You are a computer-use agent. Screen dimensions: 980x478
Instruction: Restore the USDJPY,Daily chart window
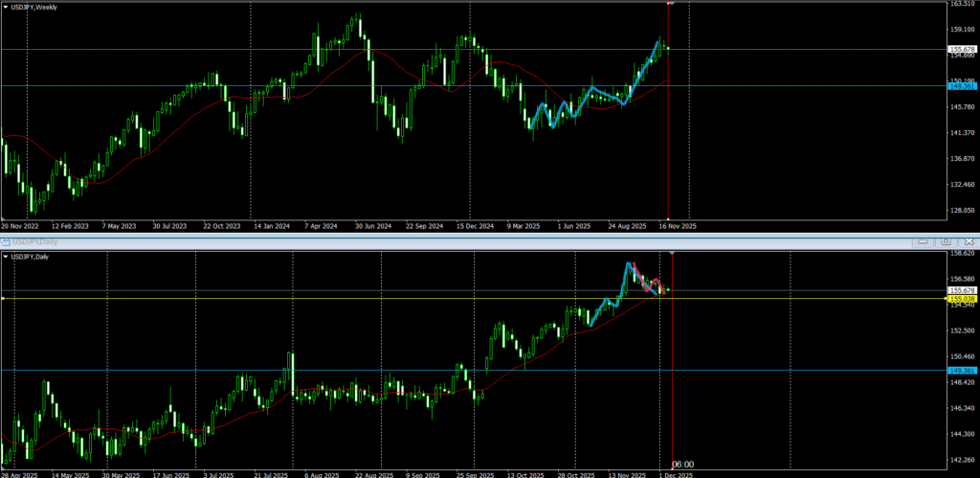click(x=945, y=242)
